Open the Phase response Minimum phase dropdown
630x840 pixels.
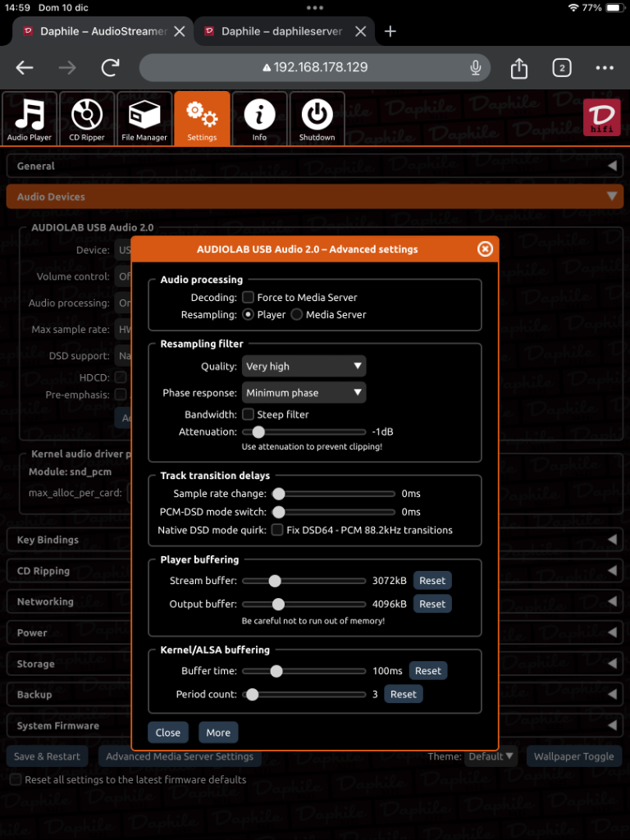click(x=304, y=393)
